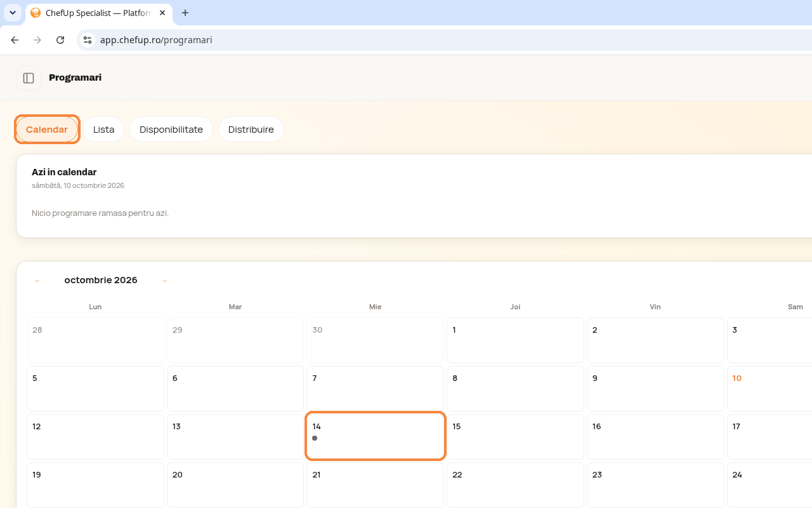Click the appointment dot on day 14
Image resolution: width=812 pixels, height=508 pixels.
pos(315,438)
